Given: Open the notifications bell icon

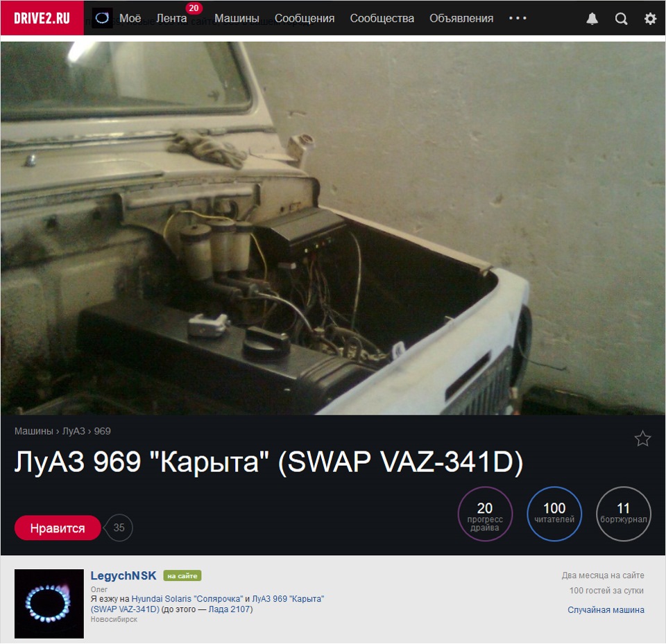Looking at the screenshot, I should coord(591,18).
